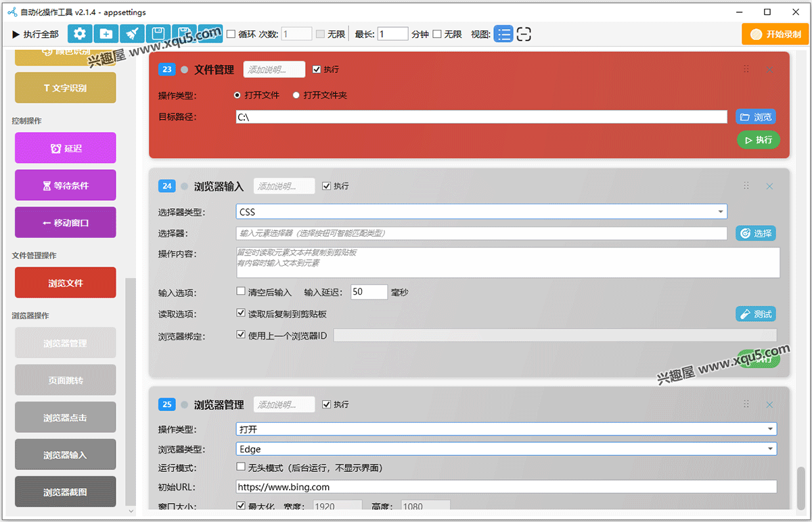Switch to the compact view icon
Image resolution: width=812 pixels, height=522 pixels.
click(x=524, y=34)
